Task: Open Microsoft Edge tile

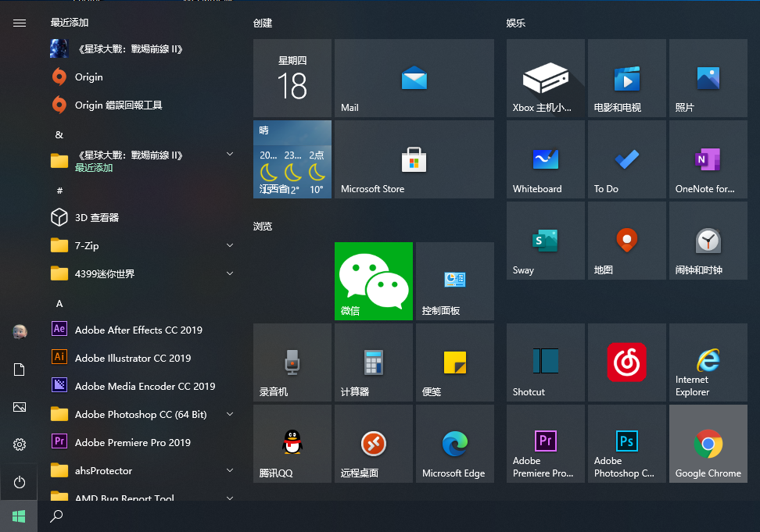Action: (x=454, y=443)
